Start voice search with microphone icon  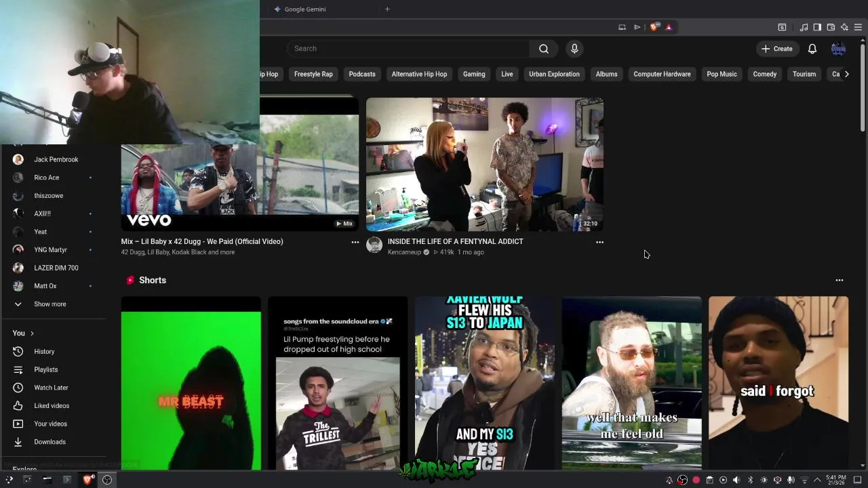tap(574, 49)
